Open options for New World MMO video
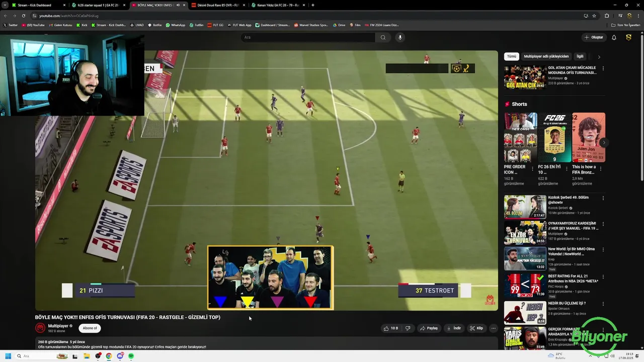 click(603, 249)
